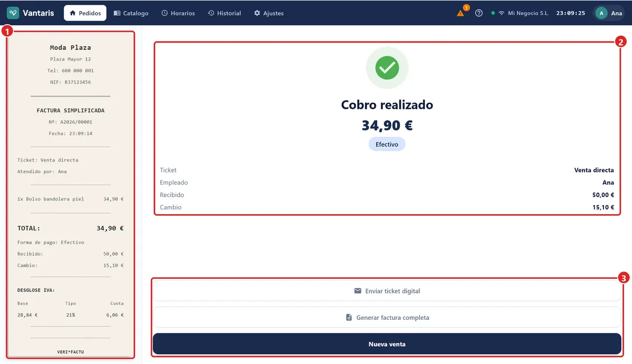Go to the Horarios tab

pyautogui.click(x=178, y=13)
